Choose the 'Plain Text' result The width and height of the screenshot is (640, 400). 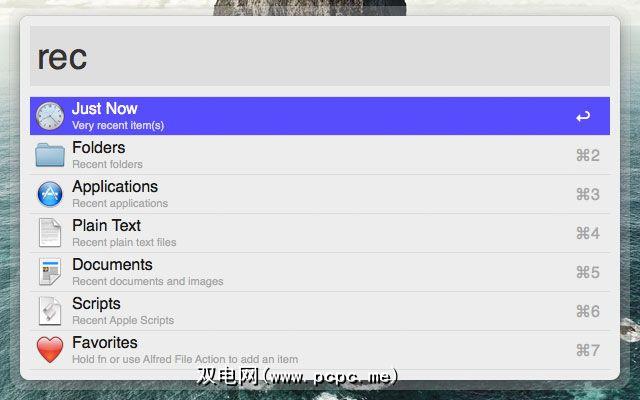coord(320,233)
